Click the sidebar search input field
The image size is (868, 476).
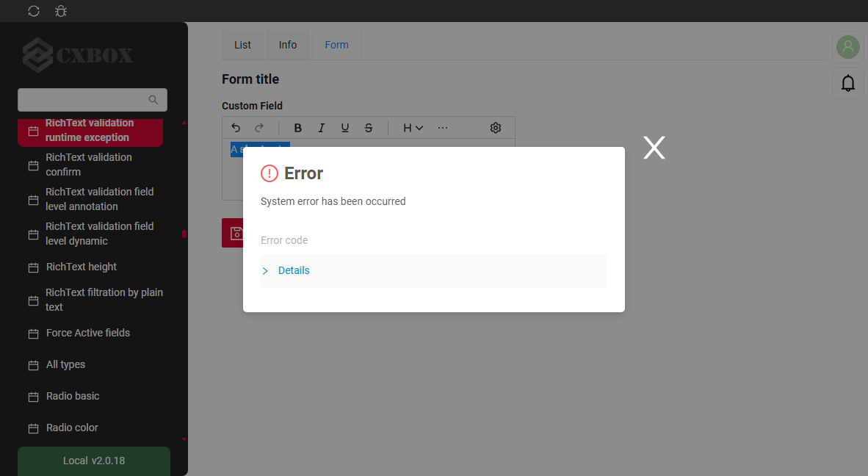pyautogui.click(x=93, y=100)
